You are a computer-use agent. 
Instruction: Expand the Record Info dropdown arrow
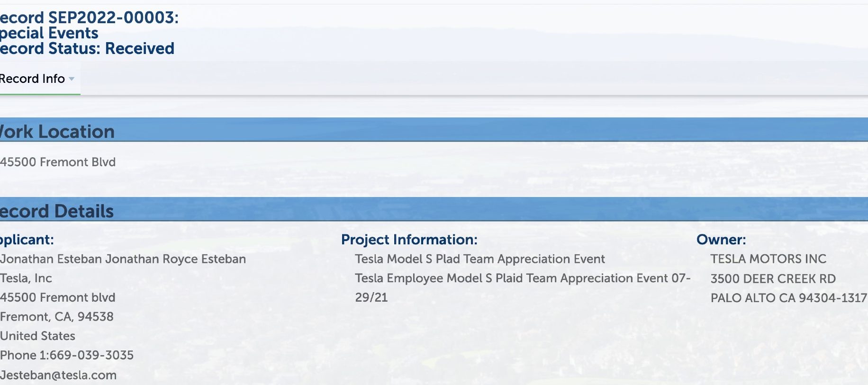[72, 79]
